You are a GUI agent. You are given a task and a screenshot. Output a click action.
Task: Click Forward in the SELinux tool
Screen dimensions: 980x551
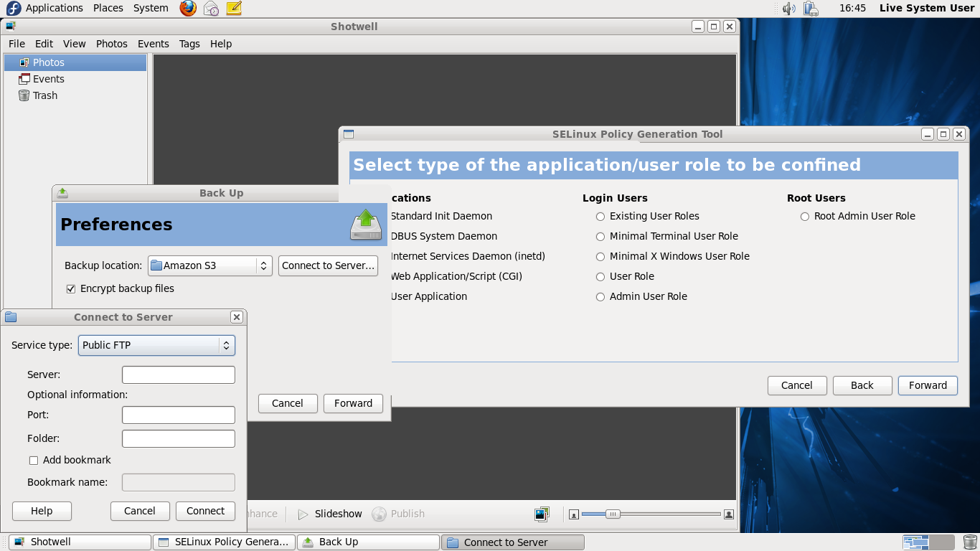928,385
